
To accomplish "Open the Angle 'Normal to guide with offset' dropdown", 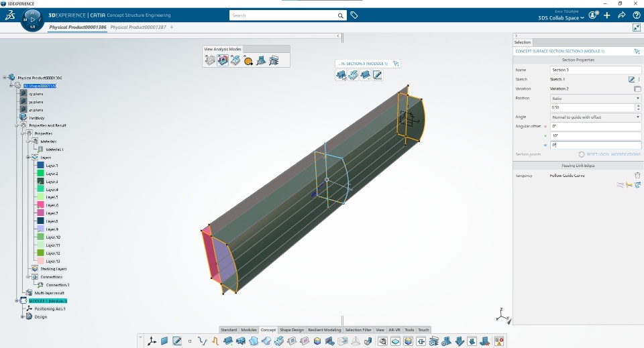I will [x=596, y=117].
